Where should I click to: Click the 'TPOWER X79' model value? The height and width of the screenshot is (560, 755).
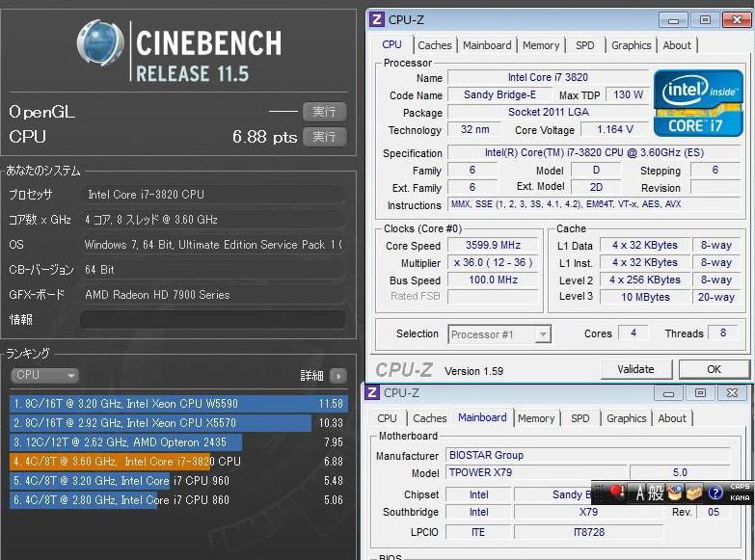tap(536, 472)
